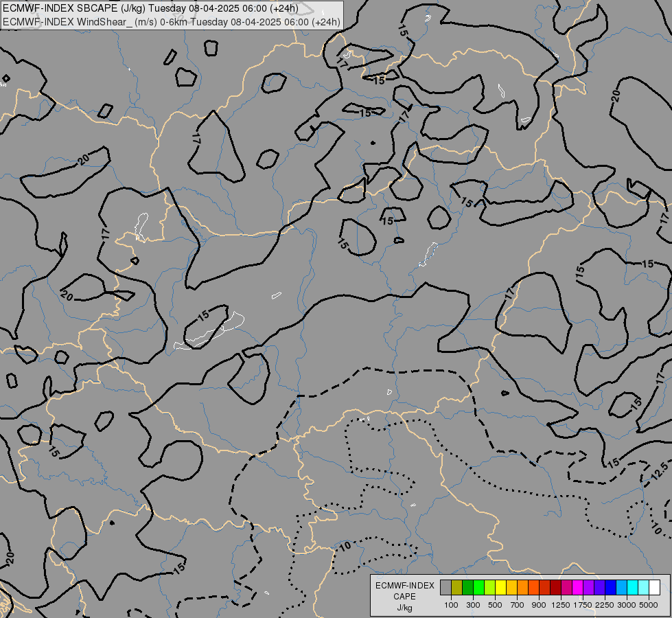
Task: Select the dark green CAPE legend swatch
Action: (x=467, y=588)
